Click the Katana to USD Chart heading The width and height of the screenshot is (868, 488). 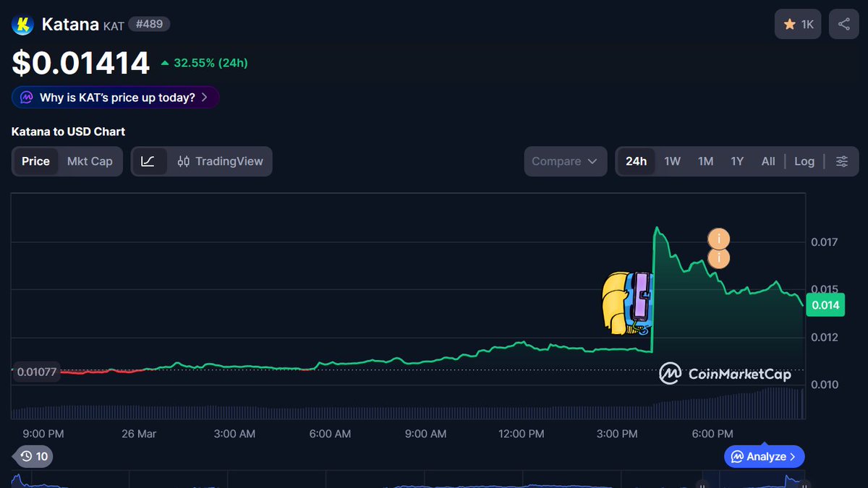click(x=68, y=132)
